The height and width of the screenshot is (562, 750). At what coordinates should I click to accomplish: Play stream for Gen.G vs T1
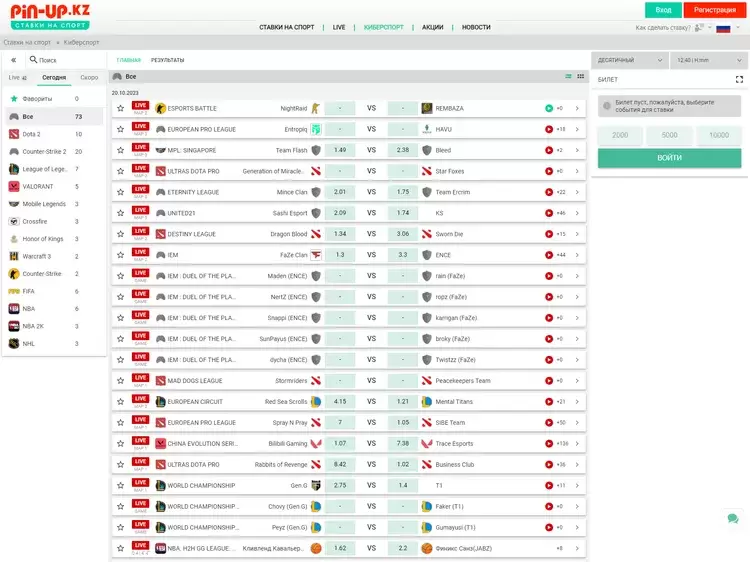click(549, 485)
